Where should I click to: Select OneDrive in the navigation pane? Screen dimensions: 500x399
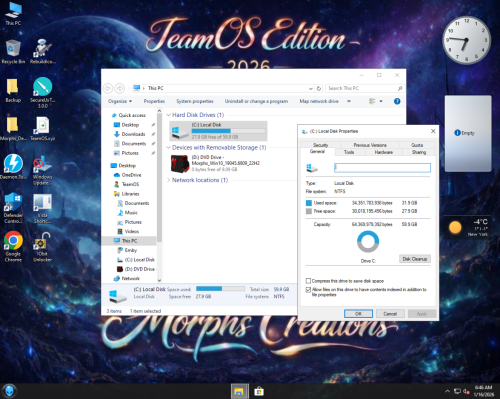coord(131,175)
